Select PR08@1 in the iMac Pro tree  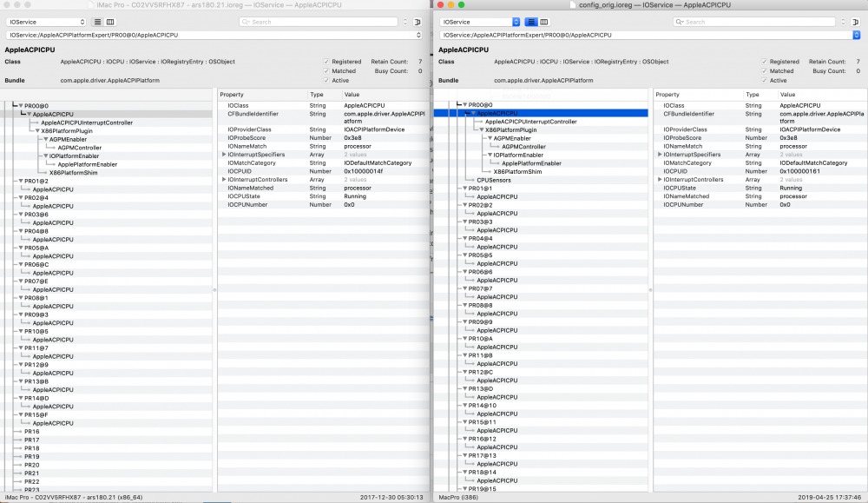[36, 298]
